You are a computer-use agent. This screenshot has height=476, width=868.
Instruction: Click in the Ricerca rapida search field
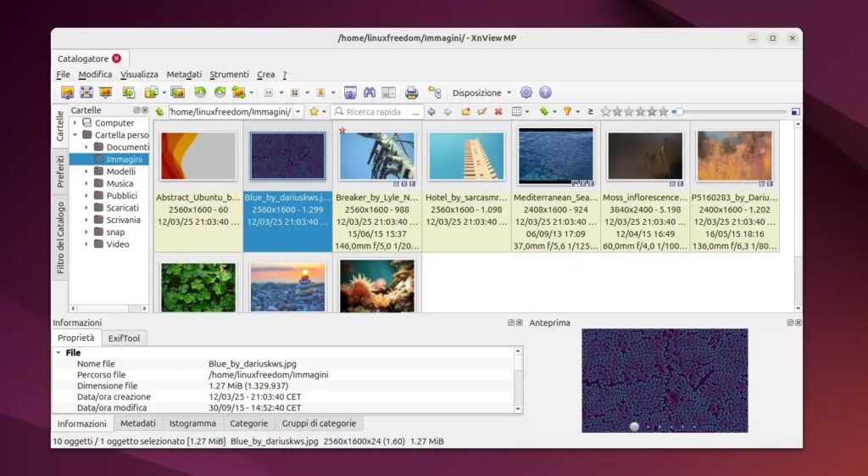377,112
